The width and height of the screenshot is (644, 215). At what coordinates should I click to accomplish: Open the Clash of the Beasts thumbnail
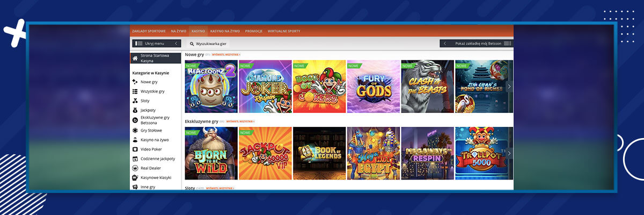point(428,87)
